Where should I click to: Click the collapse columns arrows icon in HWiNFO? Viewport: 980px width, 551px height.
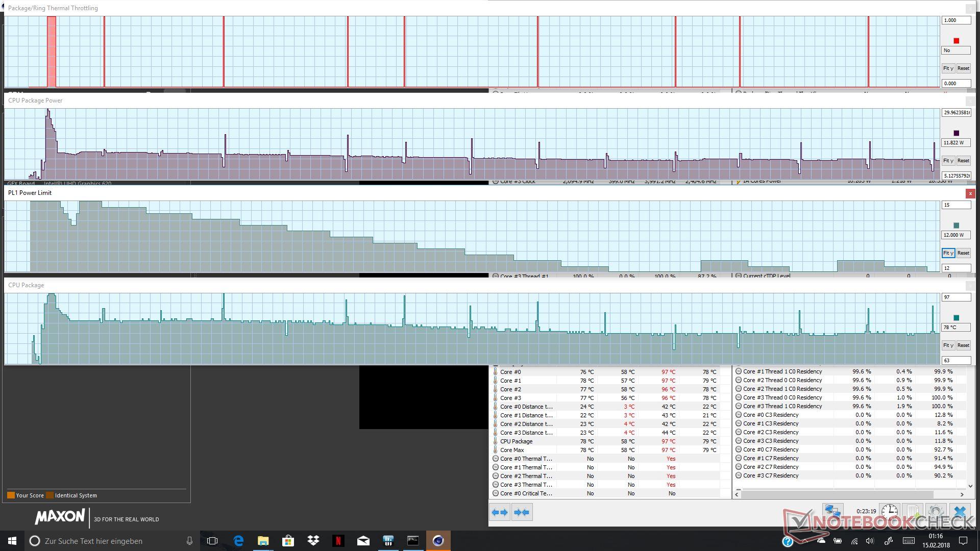522,512
